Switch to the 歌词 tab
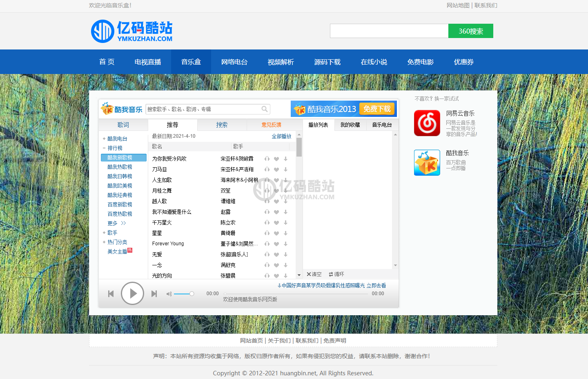The image size is (588, 379). click(x=123, y=125)
